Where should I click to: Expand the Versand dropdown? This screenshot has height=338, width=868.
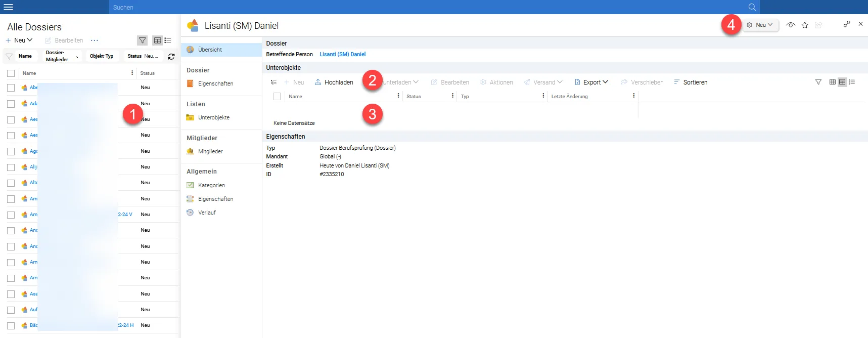tap(543, 82)
